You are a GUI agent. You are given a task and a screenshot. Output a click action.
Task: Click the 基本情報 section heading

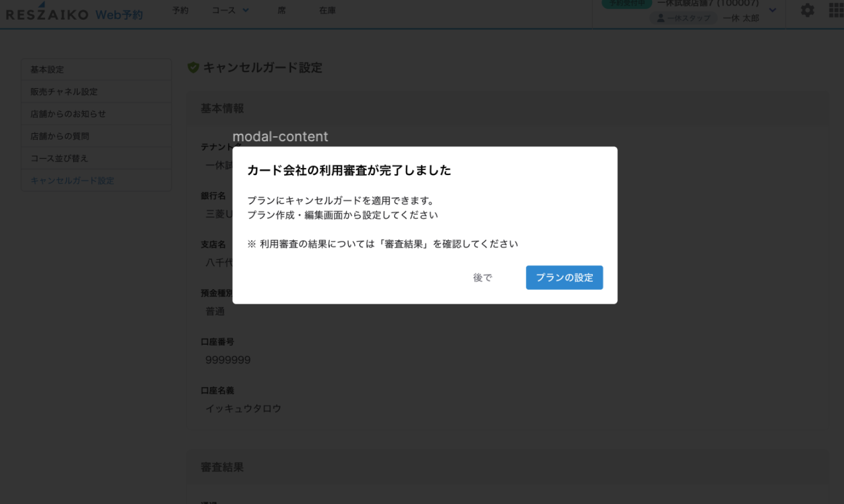pyautogui.click(x=222, y=109)
